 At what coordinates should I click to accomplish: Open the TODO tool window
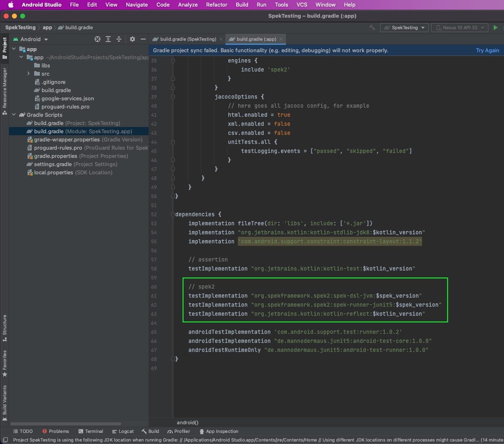point(23,431)
